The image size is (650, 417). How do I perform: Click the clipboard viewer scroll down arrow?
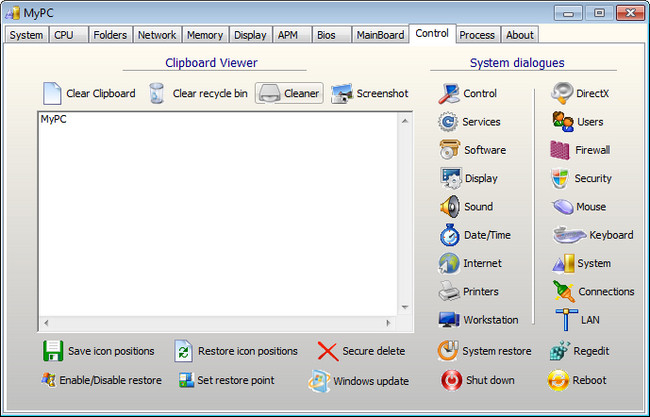405,307
